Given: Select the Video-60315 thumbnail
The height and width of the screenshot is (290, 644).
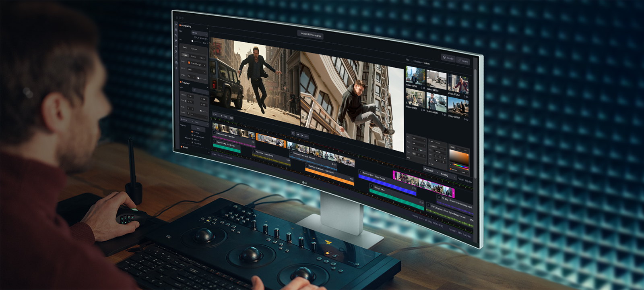Looking at the screenshot, I should click(x=436, y=103).
